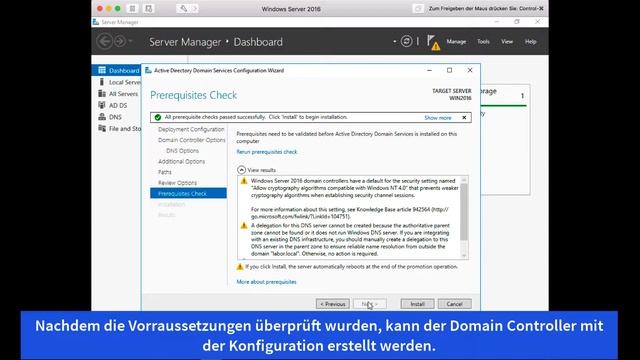The width and height of the screenshot is (640, 360).
Task: Open the View menu
Action: pyautogui.click(x=507, y=42)
